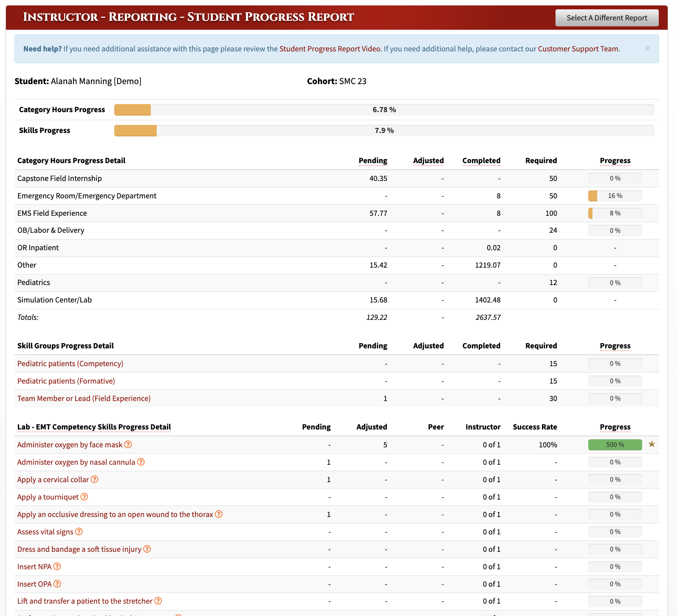677x616 pixels.
Task: Click the Lab - EMT Competency Skills heading
Action: point(94,427)
